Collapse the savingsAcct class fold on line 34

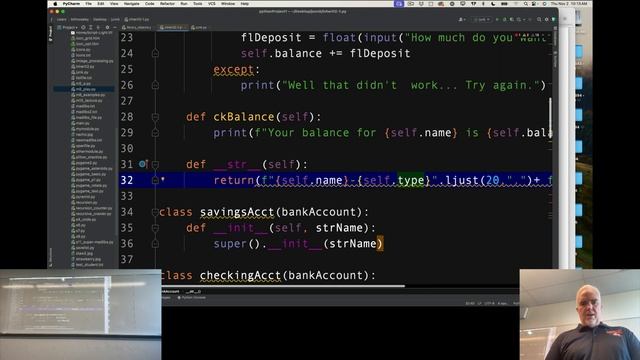(155, 212)
